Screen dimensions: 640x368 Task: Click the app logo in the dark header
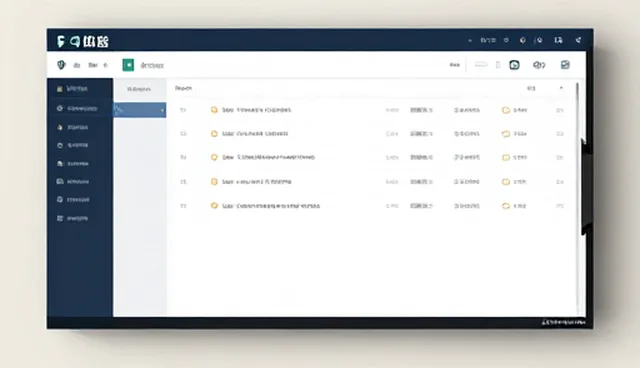[83, 41]
